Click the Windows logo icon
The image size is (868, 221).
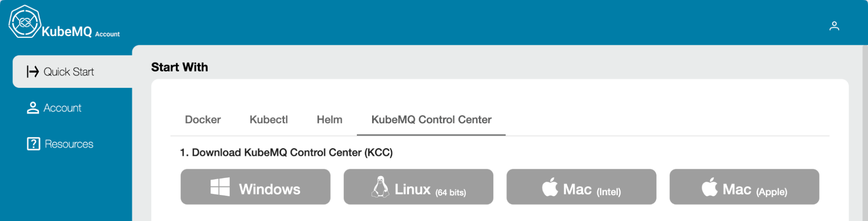click(x=220, y=187)
